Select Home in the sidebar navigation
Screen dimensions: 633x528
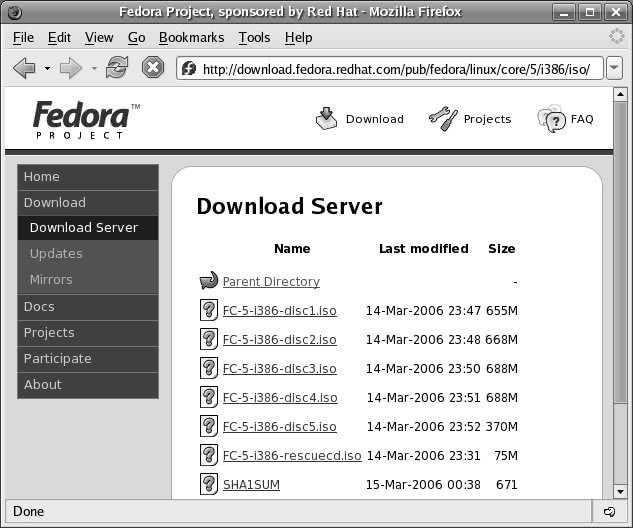tap(88, 177)
